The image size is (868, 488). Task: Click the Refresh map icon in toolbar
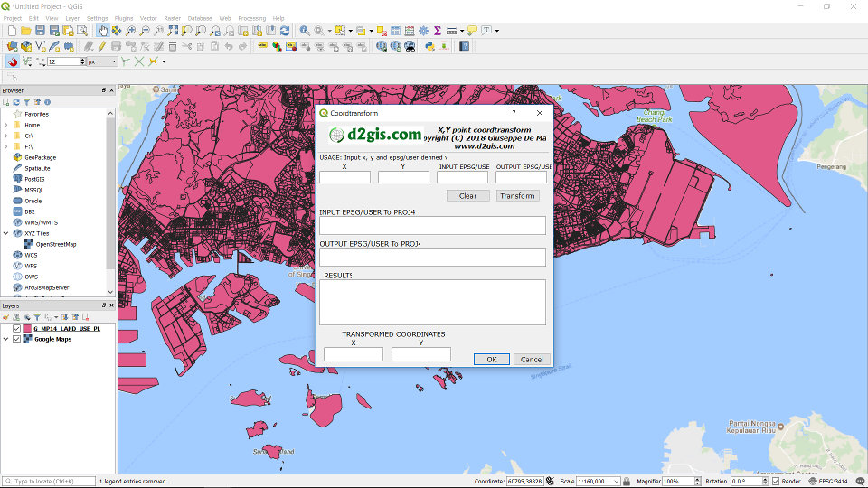285,31
